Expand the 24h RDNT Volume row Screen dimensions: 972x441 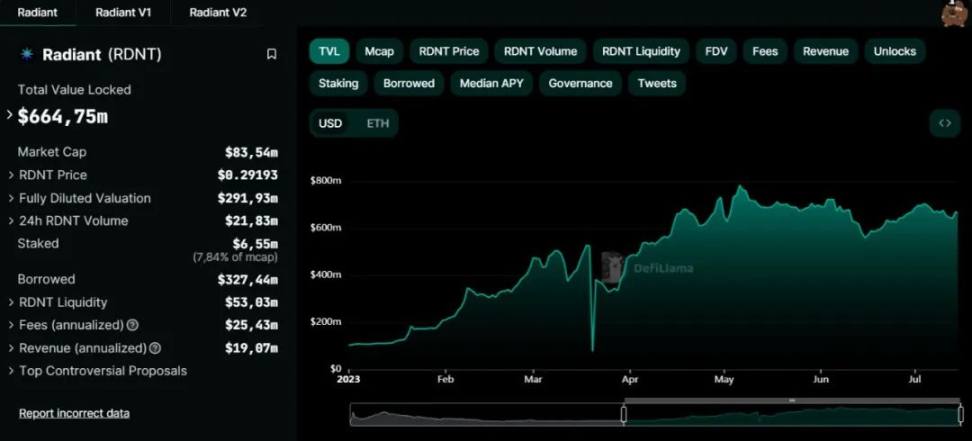click(11, 221)
